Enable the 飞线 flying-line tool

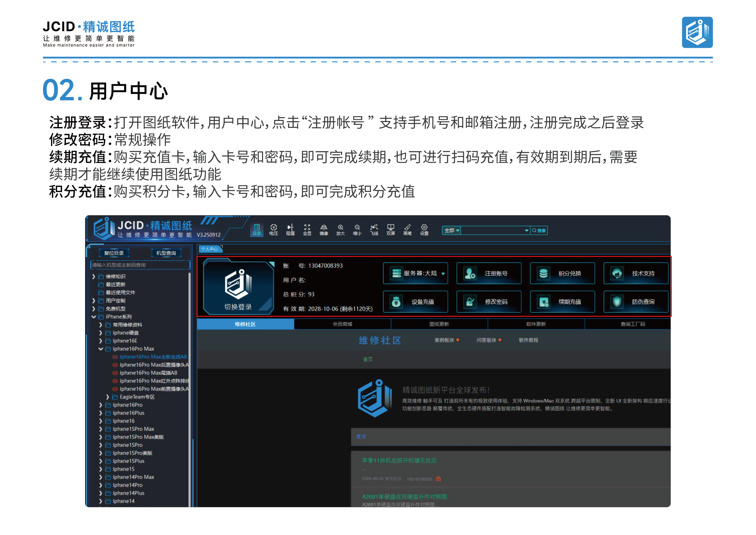pos(374,230)
